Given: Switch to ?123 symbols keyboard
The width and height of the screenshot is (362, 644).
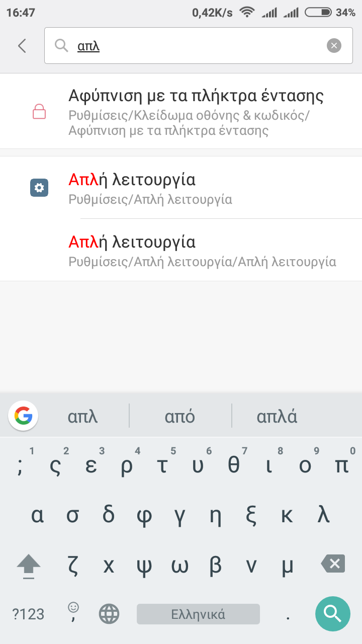Looking at the screenshot, I should (x=28, y=614).
